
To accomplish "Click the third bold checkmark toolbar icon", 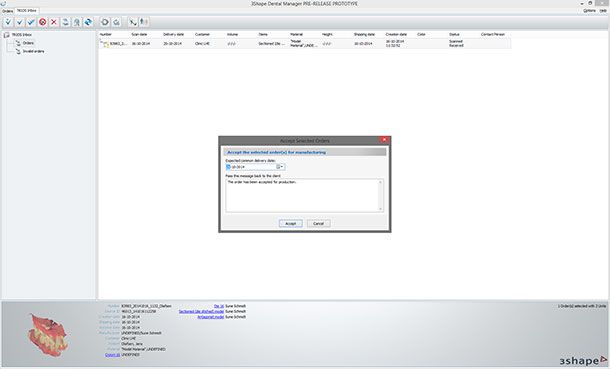I will click(31, 22).
